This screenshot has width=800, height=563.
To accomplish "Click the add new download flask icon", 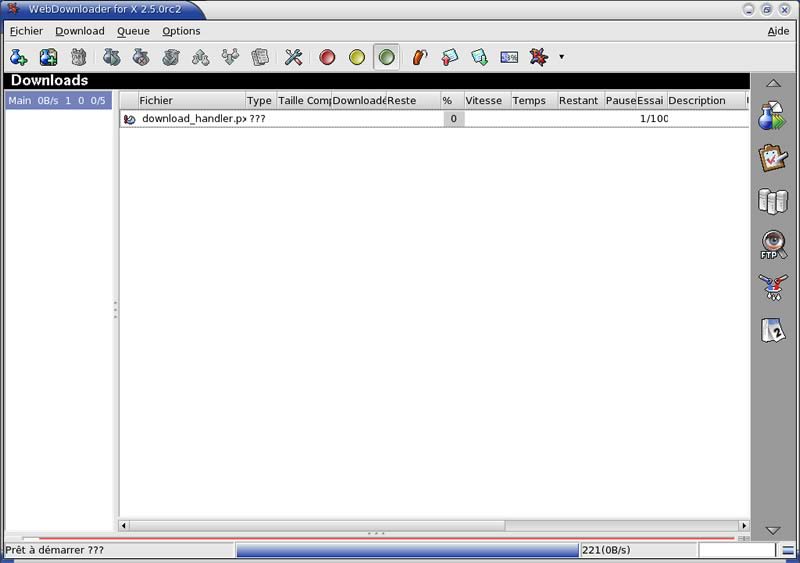I will point(18,57).
